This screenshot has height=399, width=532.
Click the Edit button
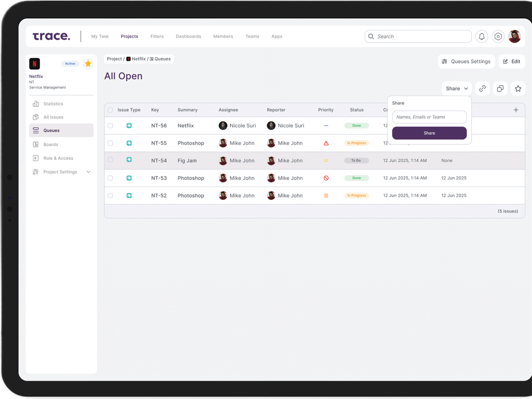pos(511,62)
